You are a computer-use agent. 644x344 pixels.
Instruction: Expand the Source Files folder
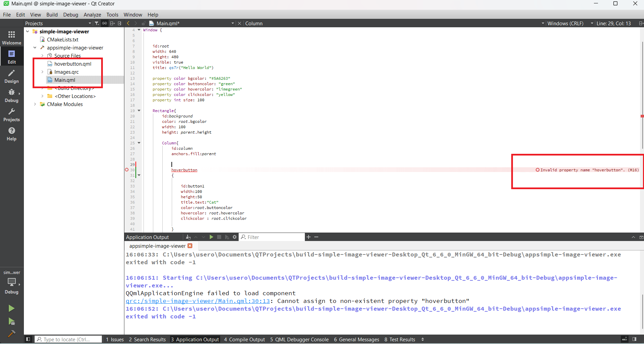coord(42,56)
